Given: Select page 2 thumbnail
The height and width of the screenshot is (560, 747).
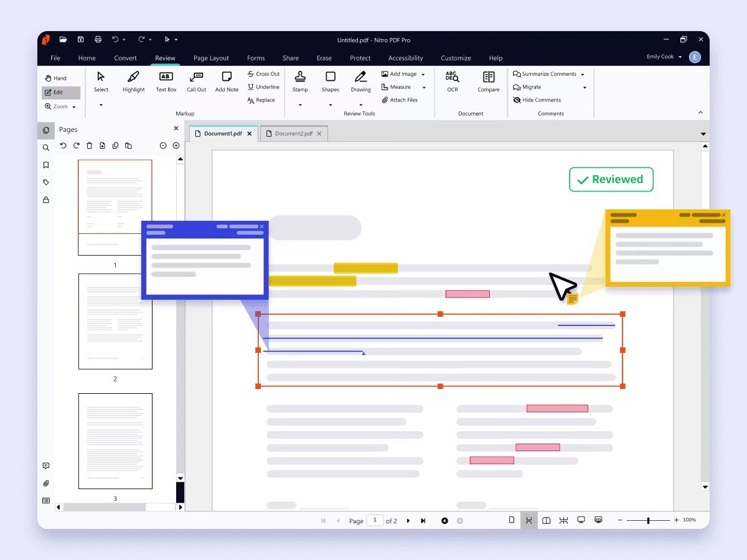Looking at the screenshot, I should 115,322.
